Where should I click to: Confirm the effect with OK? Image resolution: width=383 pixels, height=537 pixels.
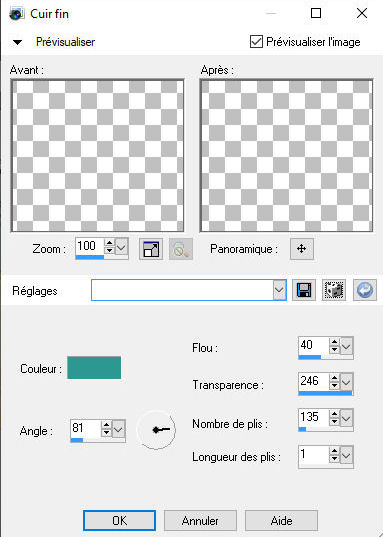coord(119,521)
